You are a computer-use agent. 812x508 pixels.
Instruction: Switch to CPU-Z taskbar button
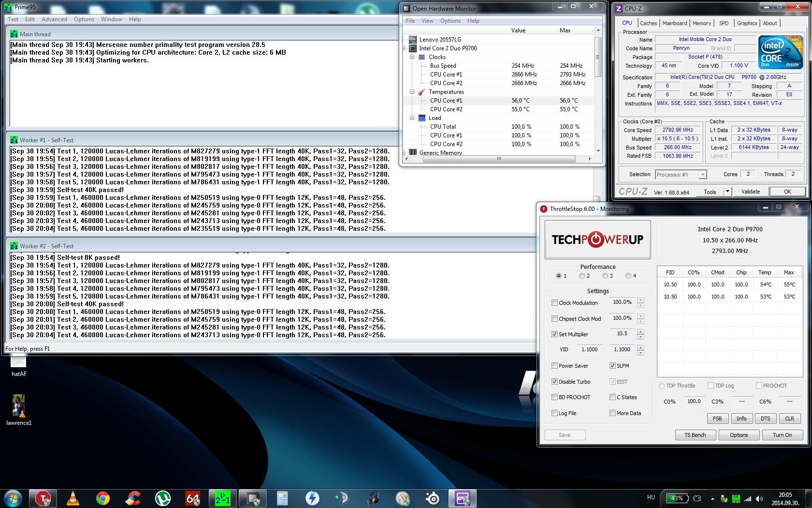click(463, 498)
